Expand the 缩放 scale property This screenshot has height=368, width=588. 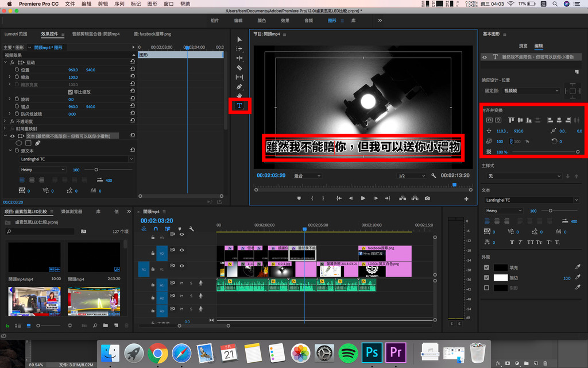tap(10, 77)
